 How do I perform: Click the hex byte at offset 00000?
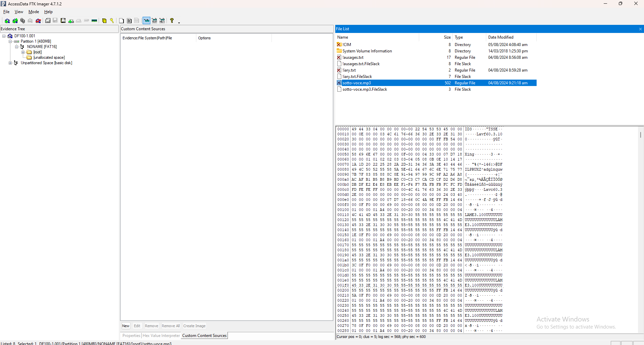point(354,129)
